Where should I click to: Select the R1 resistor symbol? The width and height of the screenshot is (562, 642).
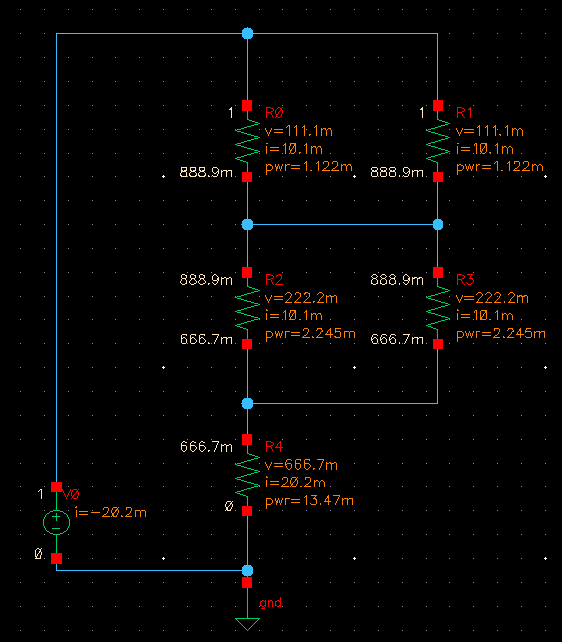coord(438,141)
